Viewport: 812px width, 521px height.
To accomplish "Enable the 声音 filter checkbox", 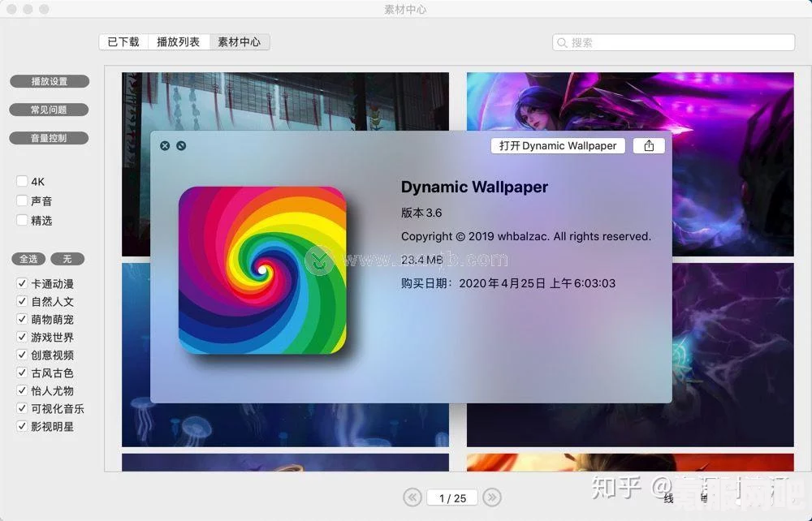I will [22, 200].
